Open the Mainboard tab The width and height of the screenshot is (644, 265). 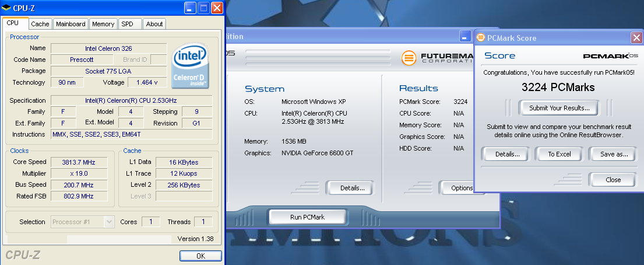click(71, 24)
